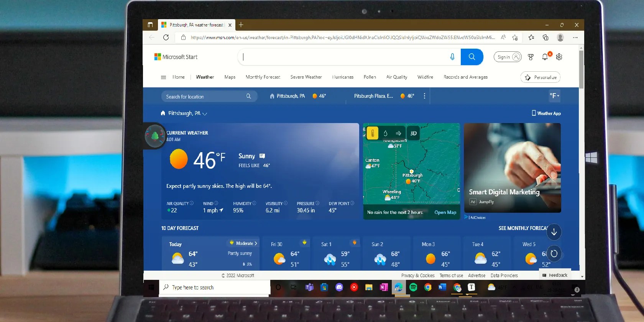The width and height of the screenshot is (644, 322).
Task: Open Records and Averages tab
Action: 465,77
